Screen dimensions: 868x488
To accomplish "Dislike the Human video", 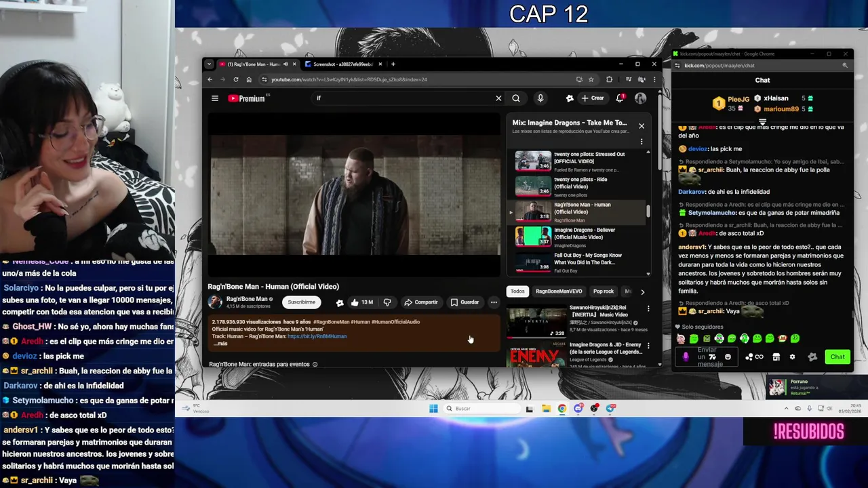I will point(387,302).
